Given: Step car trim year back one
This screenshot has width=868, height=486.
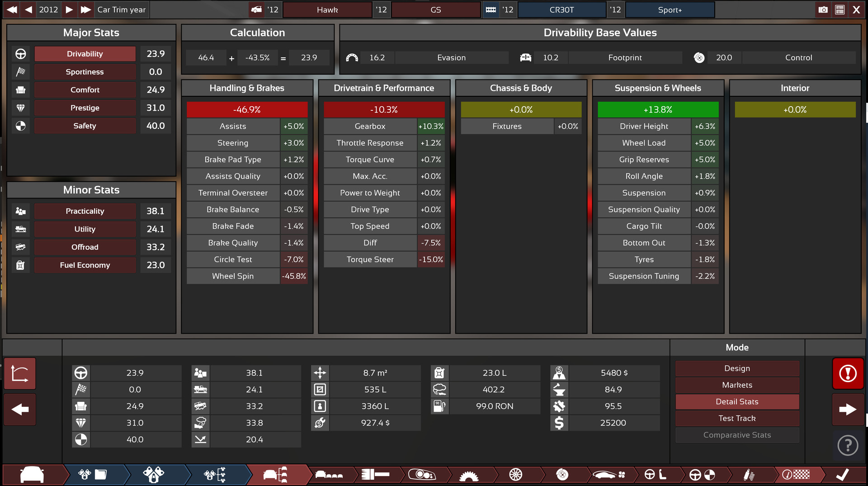Looking at the screenshot, I should click(28, 9).
